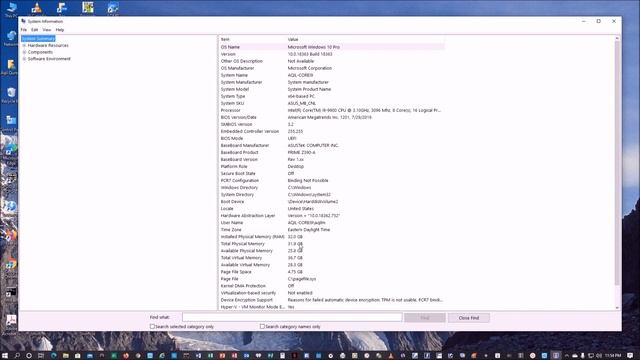The image size is (640, 360).
Task: Open the Recycle Bin on desktop
Action: click(x=10, y=96)
